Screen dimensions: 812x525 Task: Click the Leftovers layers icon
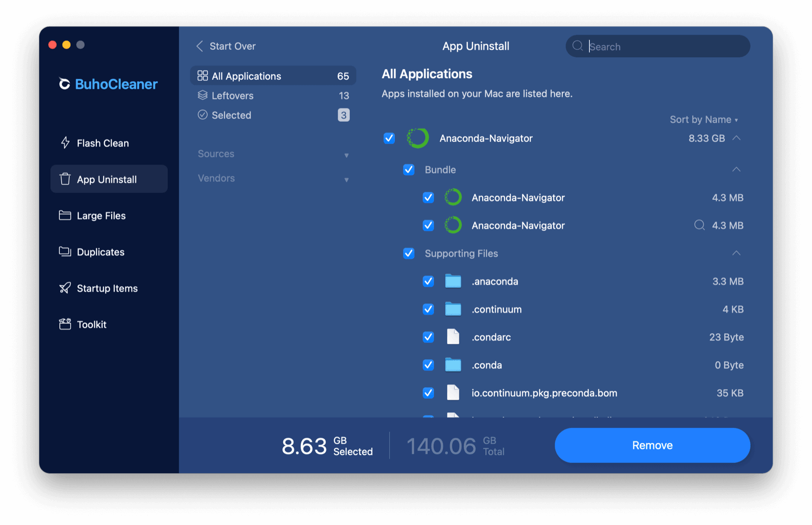tap(202, 95)
